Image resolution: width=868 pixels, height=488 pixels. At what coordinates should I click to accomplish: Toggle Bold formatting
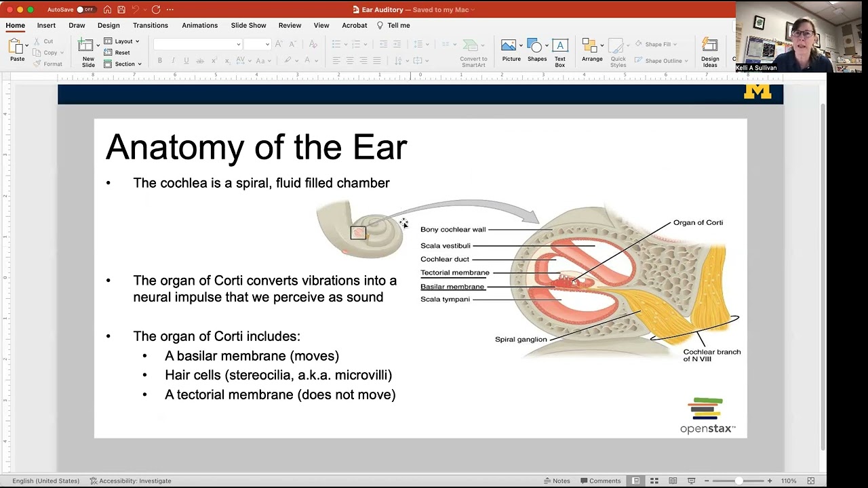(160, 60)
